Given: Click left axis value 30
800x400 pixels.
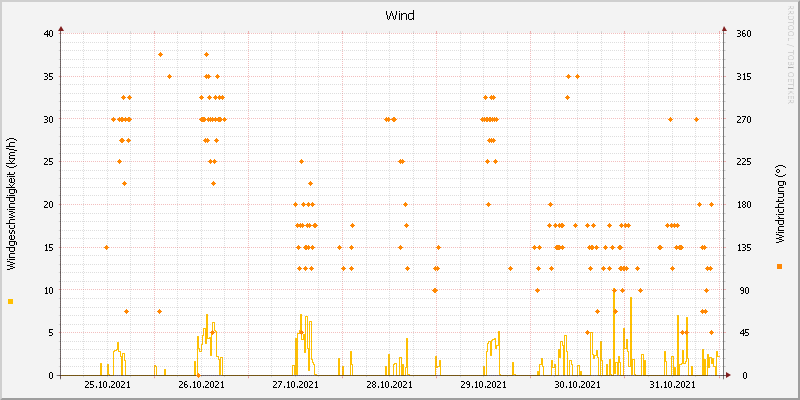Looking at the screenshot, I should tap(48, 119).
